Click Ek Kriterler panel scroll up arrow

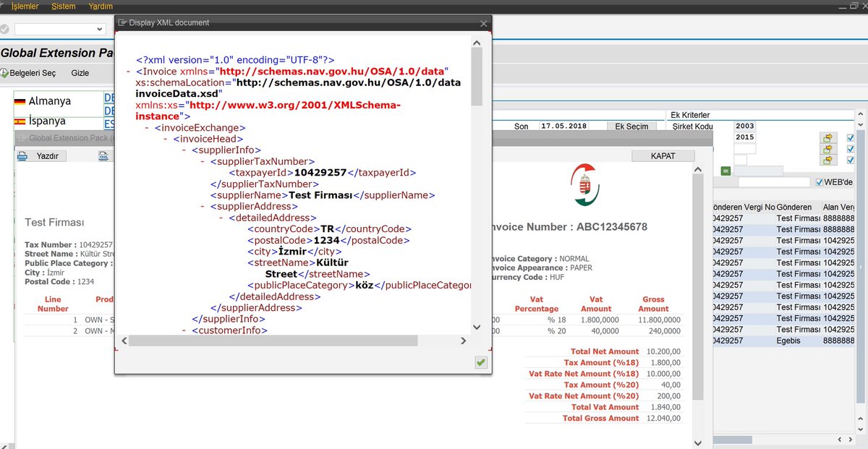click(x=861, y=115)
